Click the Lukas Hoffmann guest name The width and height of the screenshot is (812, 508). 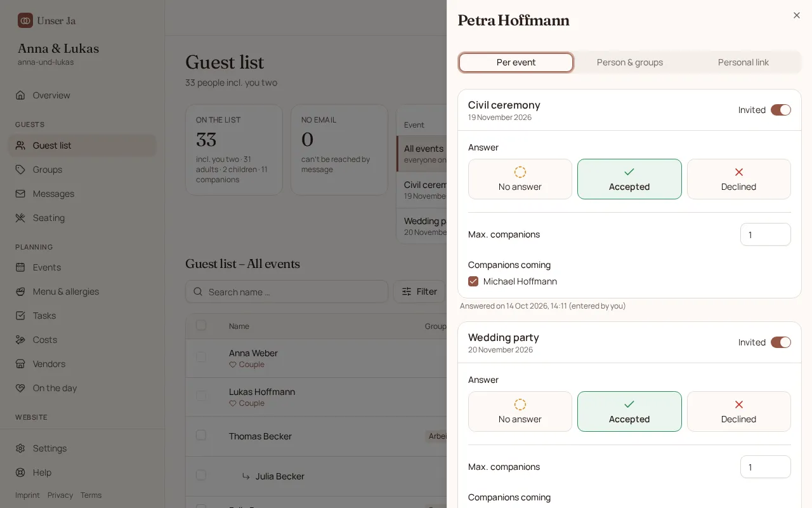pos(262,392)
